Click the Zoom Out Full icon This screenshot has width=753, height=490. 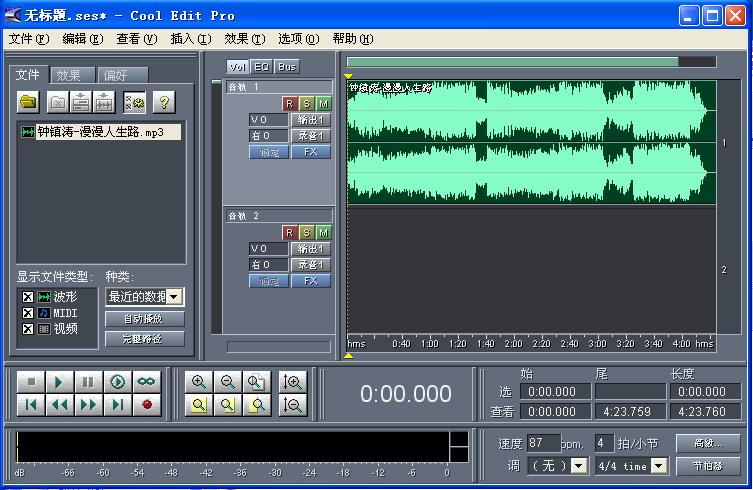[256, 382]
